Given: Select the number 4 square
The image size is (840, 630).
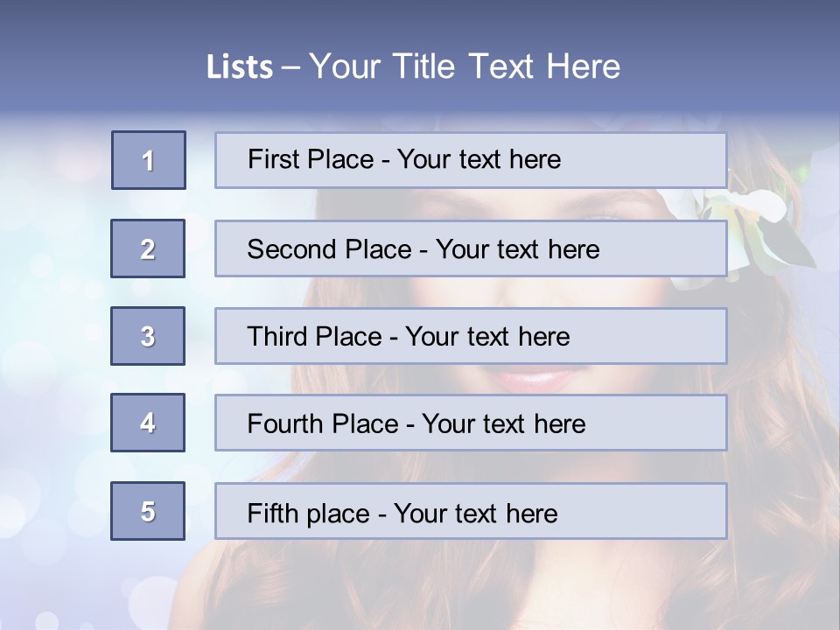Looking at the screenshot, I should (148, 423).
